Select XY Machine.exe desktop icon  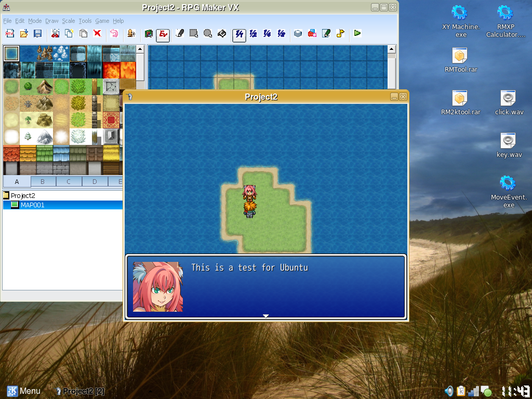point(461,21)
